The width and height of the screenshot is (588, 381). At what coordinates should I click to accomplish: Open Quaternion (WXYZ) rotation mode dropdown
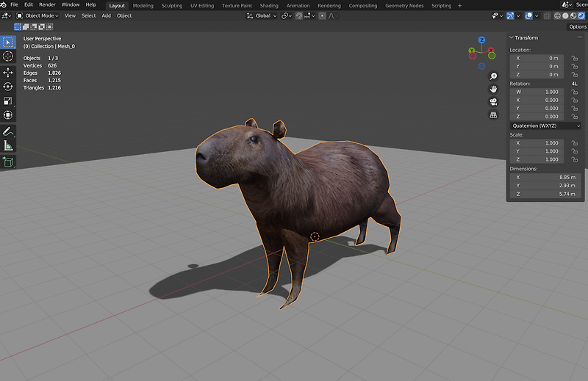click(x=546, y=126)
